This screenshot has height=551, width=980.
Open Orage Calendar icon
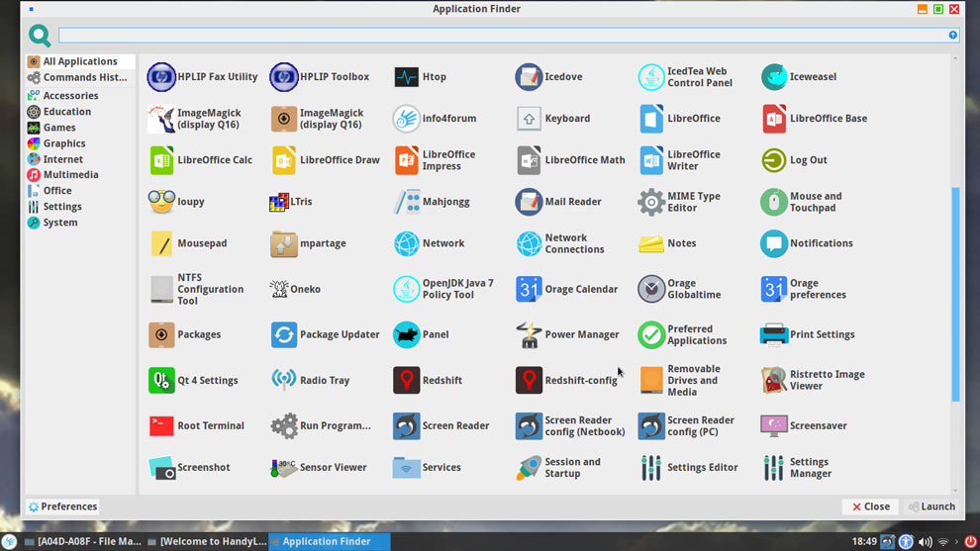point(529,289)
